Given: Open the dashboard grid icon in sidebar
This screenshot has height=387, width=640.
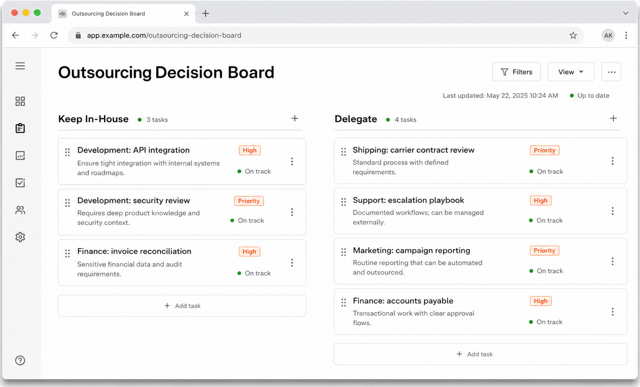Looking at the screenshot, I should point(20,101).
